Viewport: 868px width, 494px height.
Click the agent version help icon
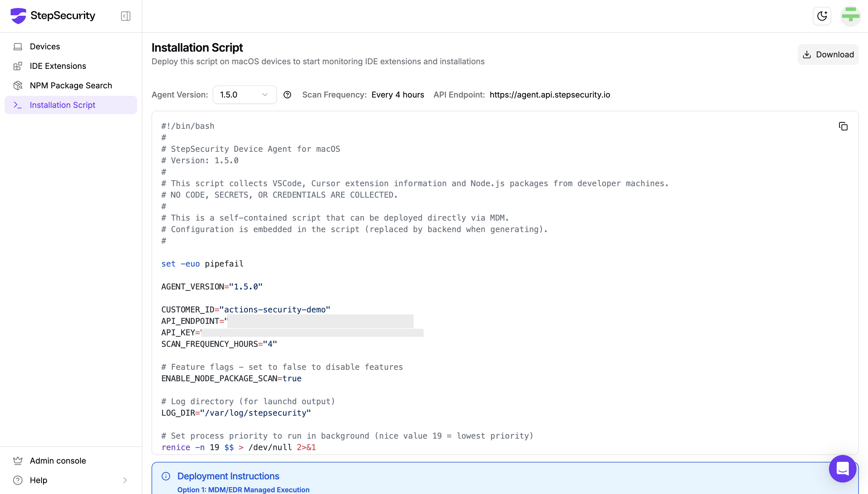[x=287, y=95]
